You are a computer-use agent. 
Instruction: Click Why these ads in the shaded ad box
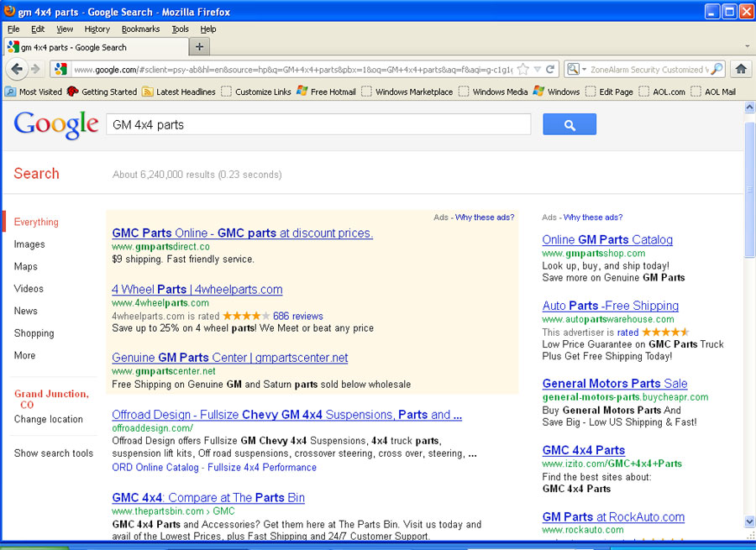click(x=485, y=217)
